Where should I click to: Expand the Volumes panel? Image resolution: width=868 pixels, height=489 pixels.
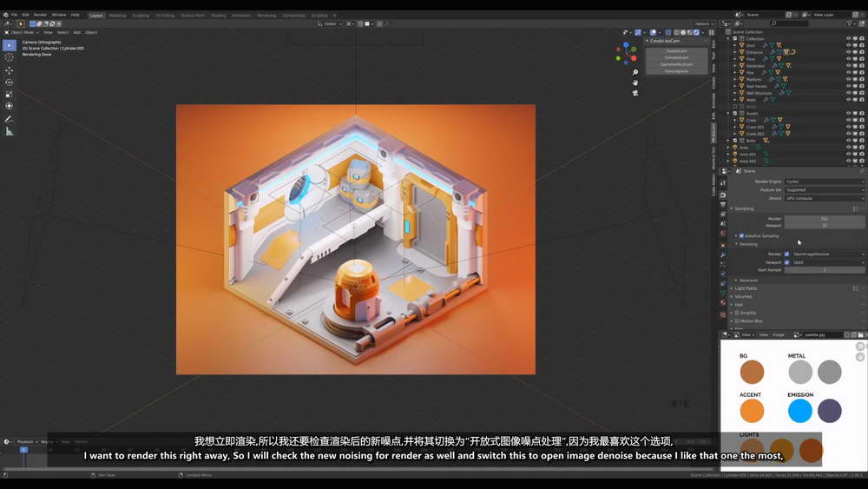(x=742, y=297)
